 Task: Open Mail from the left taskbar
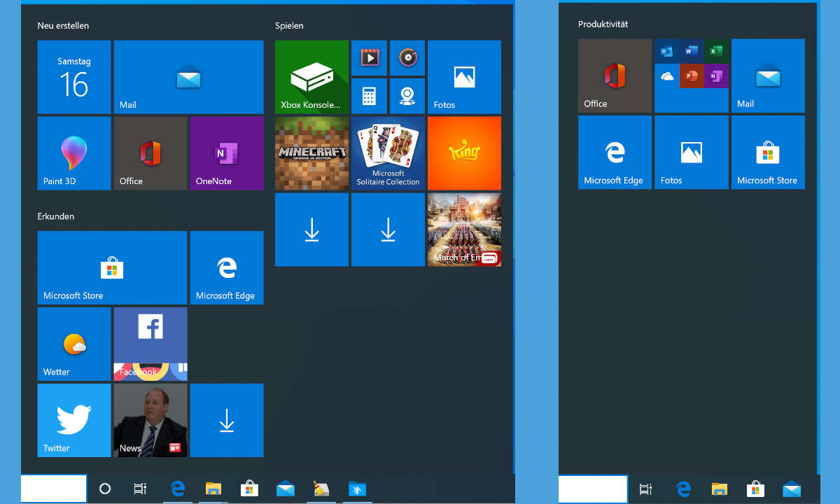pos(286,489)
